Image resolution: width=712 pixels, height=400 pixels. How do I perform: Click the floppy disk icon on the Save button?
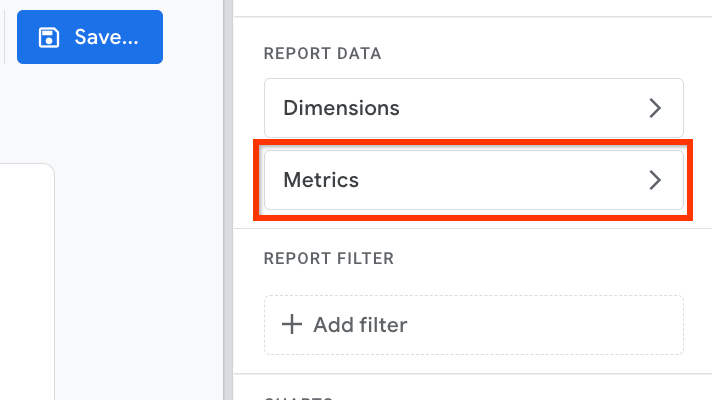click(49, 37)
